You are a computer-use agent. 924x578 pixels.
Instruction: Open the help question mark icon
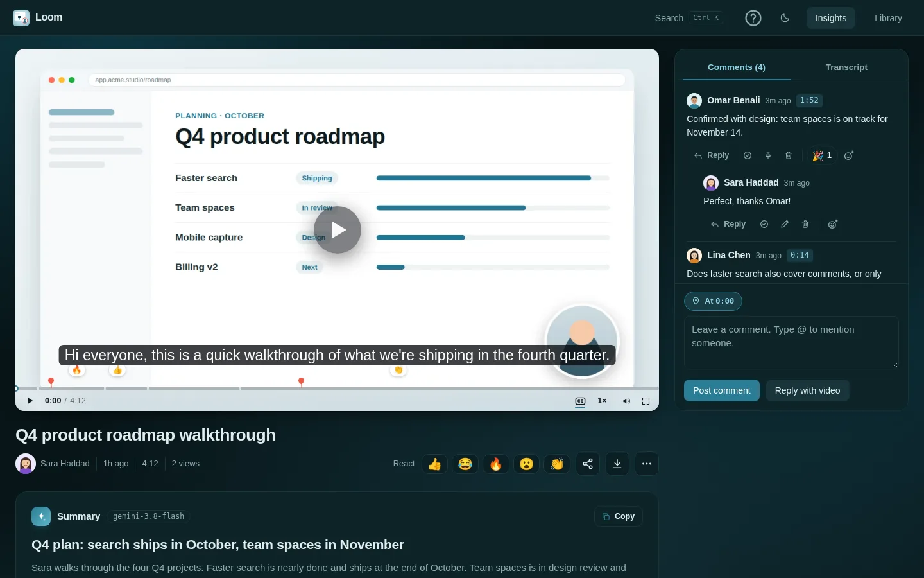pyautogui.click(x=753, y=18)
